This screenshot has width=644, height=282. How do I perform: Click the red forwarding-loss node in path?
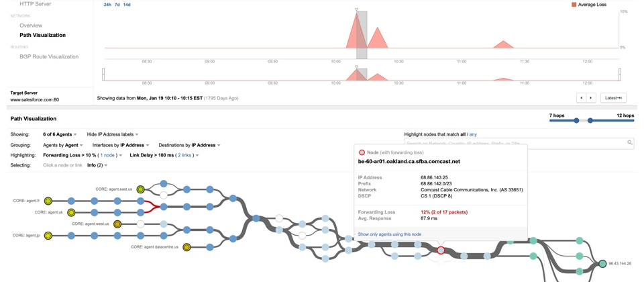pos(441,250)
